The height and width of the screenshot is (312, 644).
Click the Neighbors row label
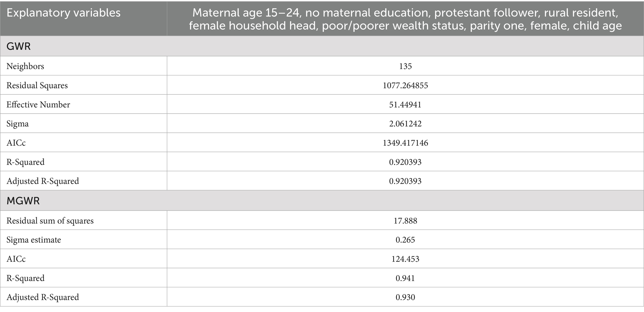pos(25,66)
